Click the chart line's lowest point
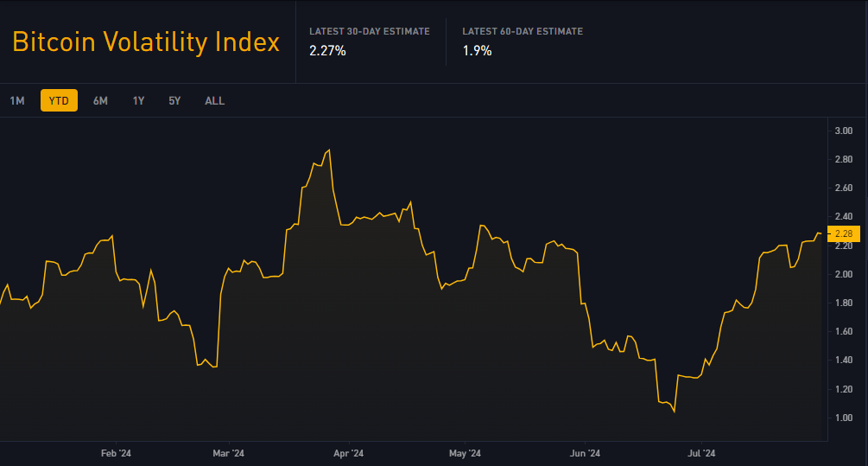This screenshot has height=466, width=868. tap(674, 412)
